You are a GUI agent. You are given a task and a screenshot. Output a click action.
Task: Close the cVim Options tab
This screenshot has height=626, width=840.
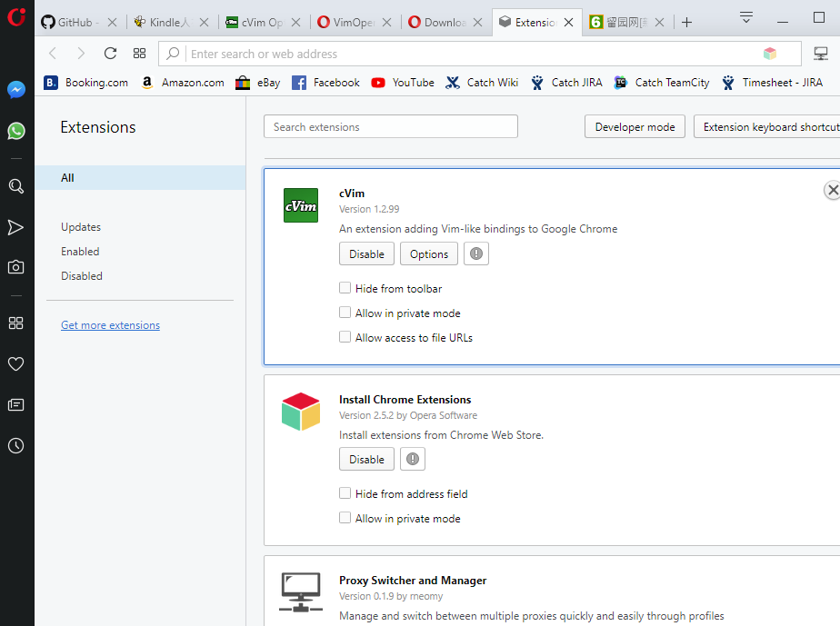[x=295, y=22]
